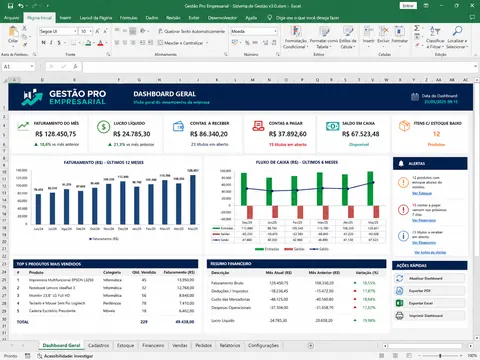The height and width of the screenshot is (360, 480).
Task: Click the Insert Function fx icon
Action: pos(75,66)
